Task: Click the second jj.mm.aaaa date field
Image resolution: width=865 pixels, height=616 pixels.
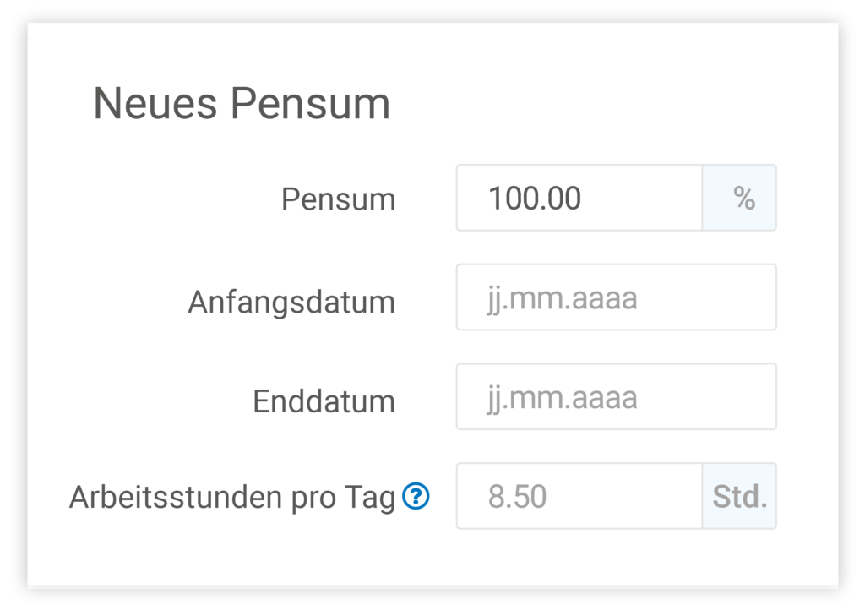Action: click(616, 396)
